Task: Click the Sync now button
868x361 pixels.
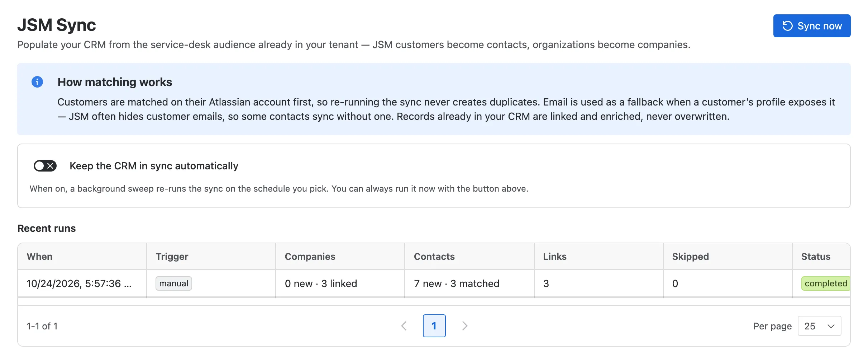Action: point(812,26)
